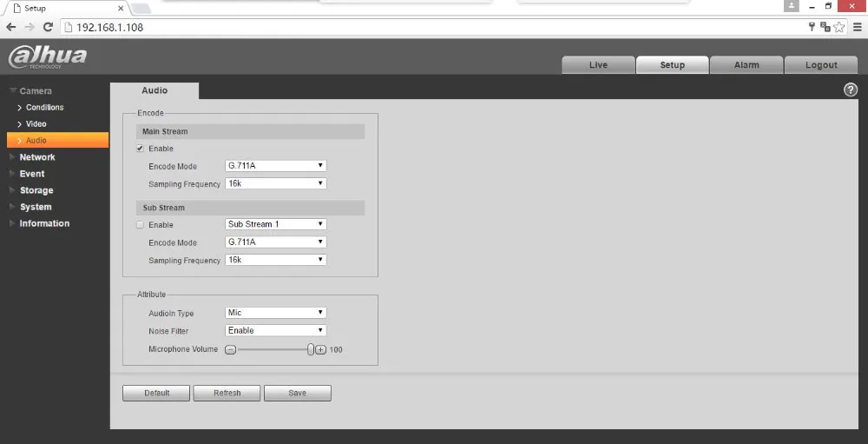The height and width of the screenshot is (444, 868).
Task: Click the microphone volume value 100
Action: click(336, 350)
